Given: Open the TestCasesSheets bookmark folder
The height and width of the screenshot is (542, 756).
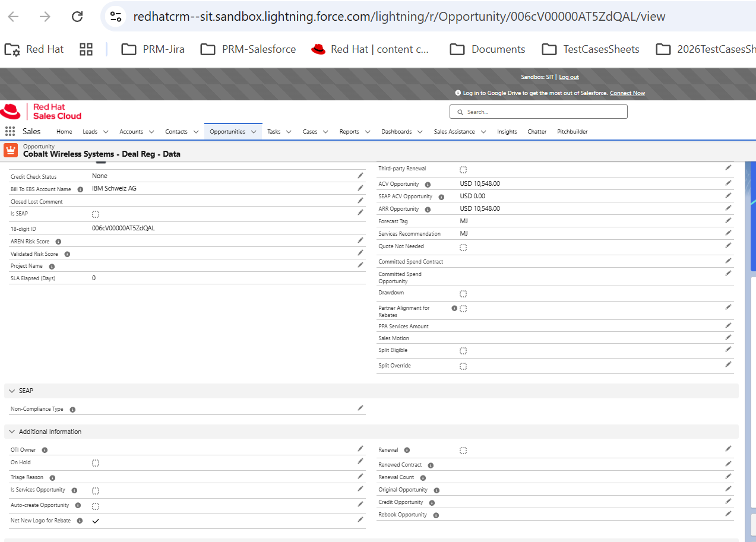Looking at the screenshot, I should click(590, 49).
